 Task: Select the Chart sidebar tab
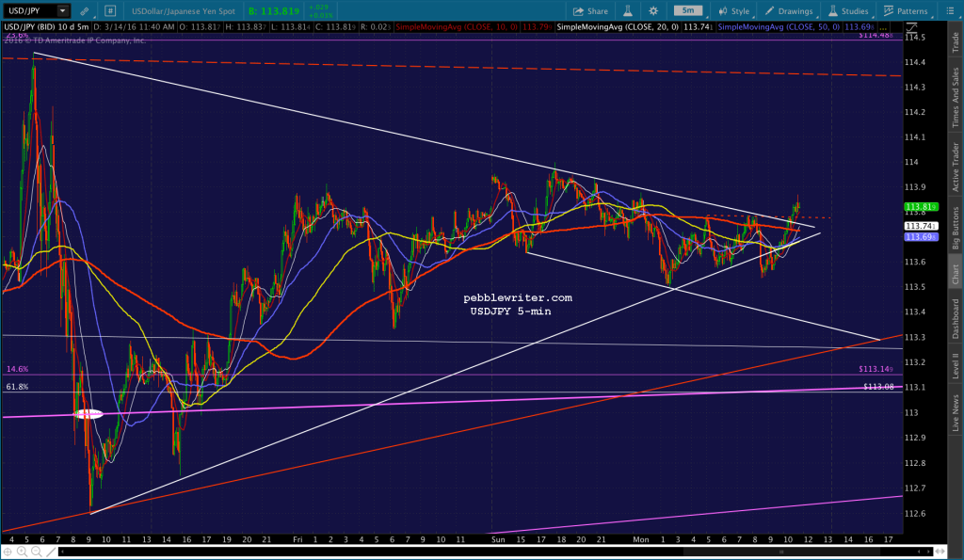(956, 274)
